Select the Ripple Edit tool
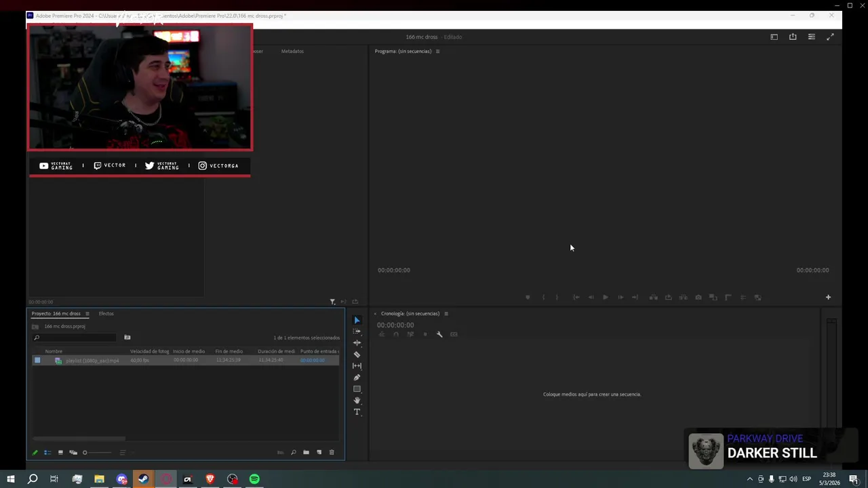The height and width of the screenshot is (488, 868). (357, 343)
